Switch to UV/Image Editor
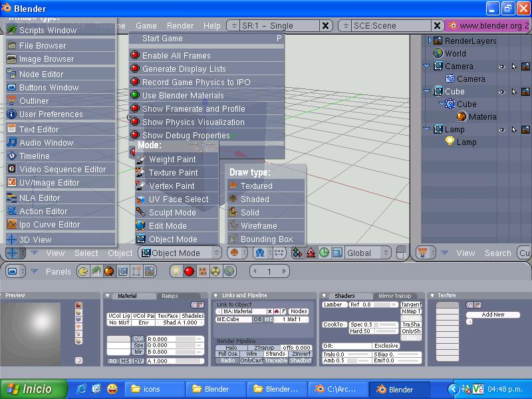The image size is (532, 399). 61,182
